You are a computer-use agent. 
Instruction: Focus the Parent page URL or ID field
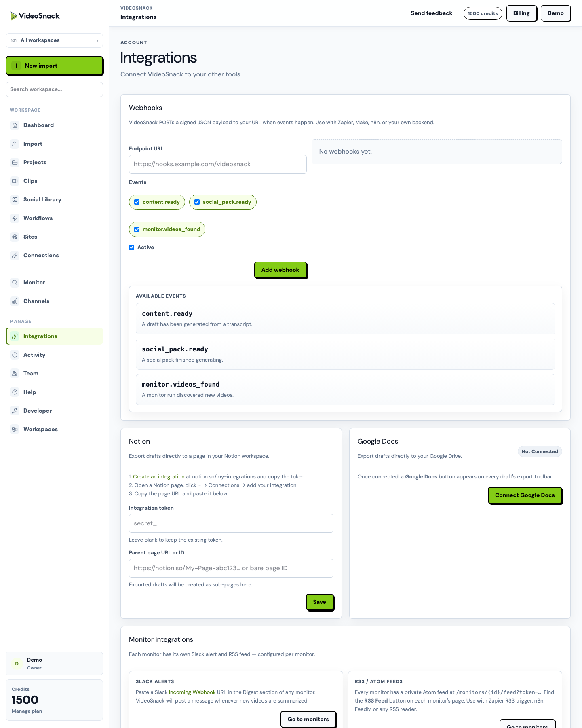tap(231, 568)
